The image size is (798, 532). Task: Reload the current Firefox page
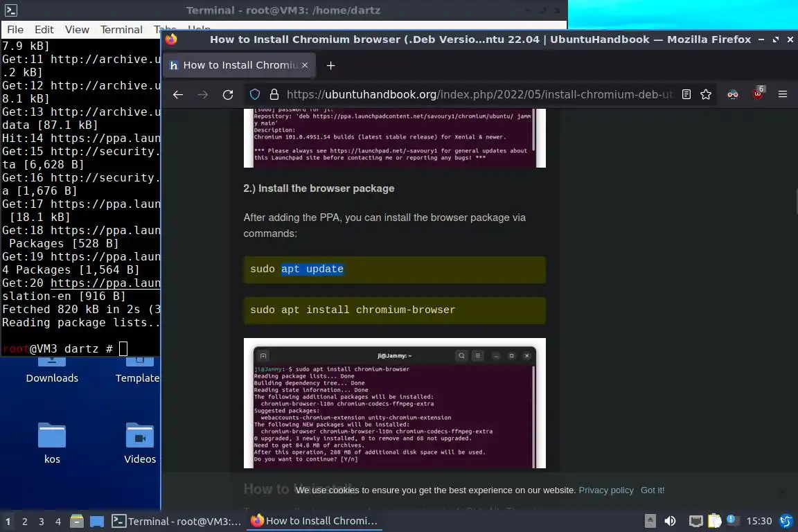pyautogui.click(x=228, y=95)
